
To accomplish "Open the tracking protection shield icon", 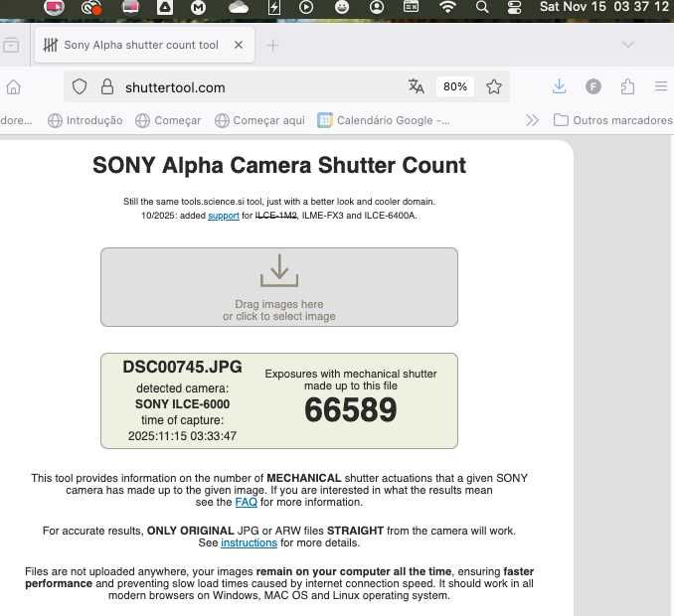I will tap(80, 86).
